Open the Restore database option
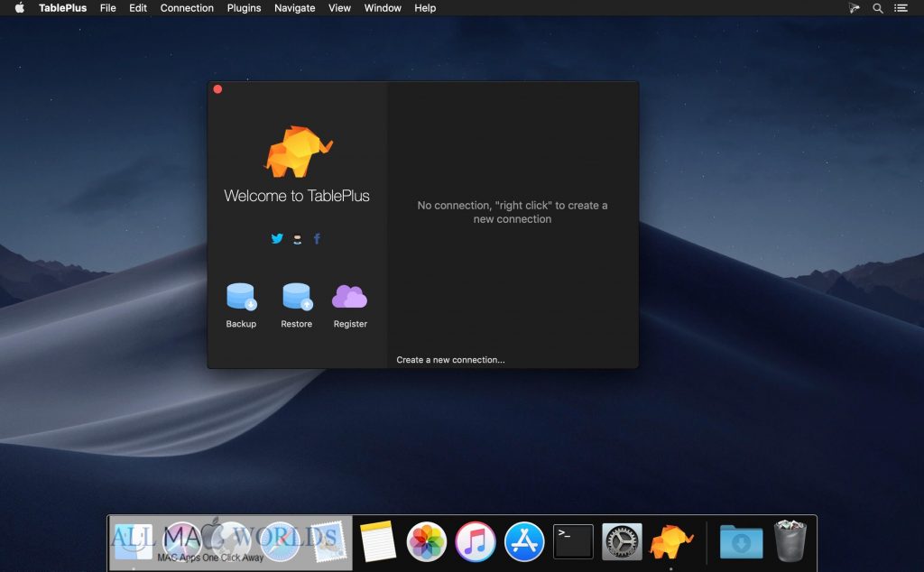 (x=296, y=297)
